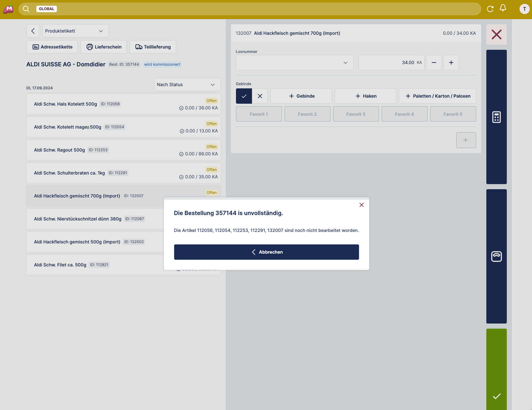The width and height of the screenshot is (532, 410).
Task: Expand the Losnummer dropdown
Action: (294, 63)
